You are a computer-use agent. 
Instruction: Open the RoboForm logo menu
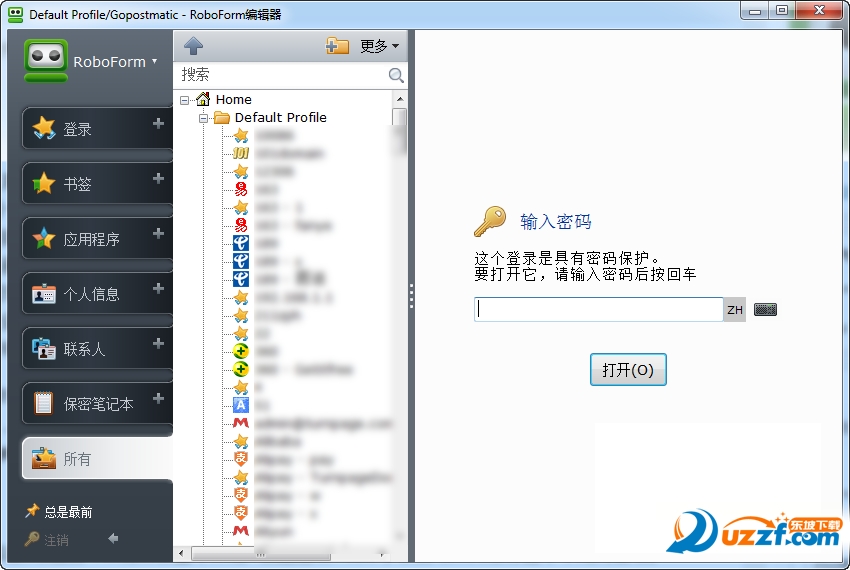91,61
